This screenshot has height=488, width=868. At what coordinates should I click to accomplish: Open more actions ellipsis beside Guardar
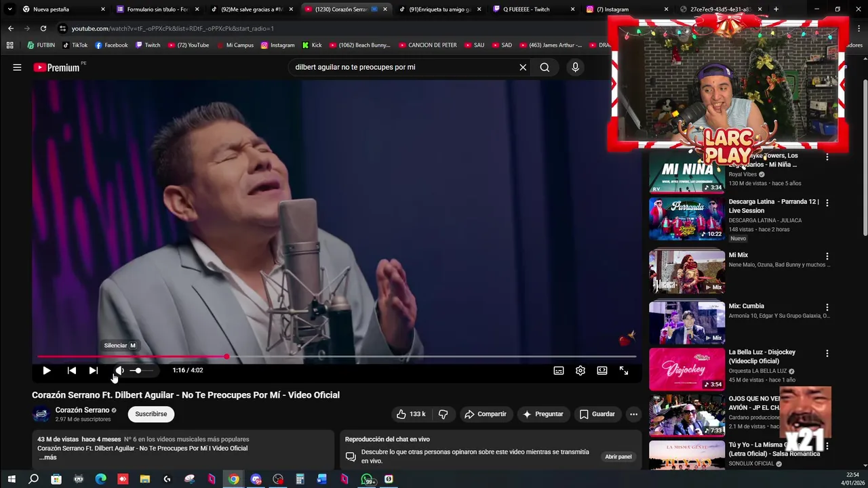[x=633, y=414]
